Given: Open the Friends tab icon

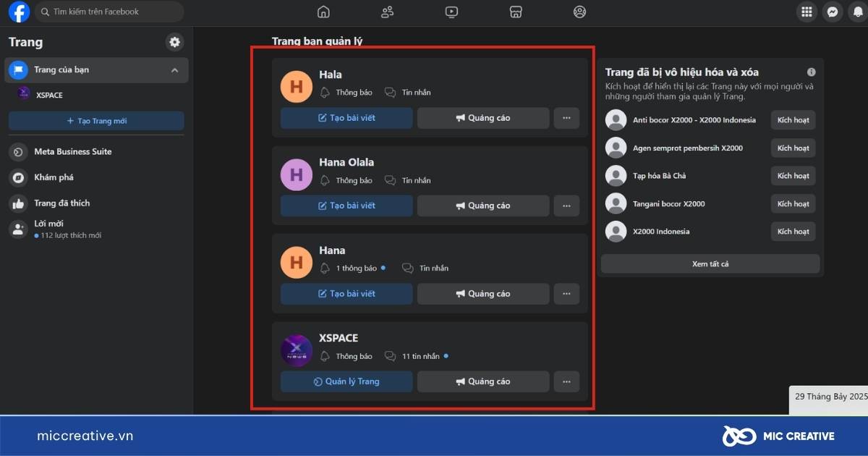Looking at the screenshot, I should pyautogui.click(x=388, y=12).
